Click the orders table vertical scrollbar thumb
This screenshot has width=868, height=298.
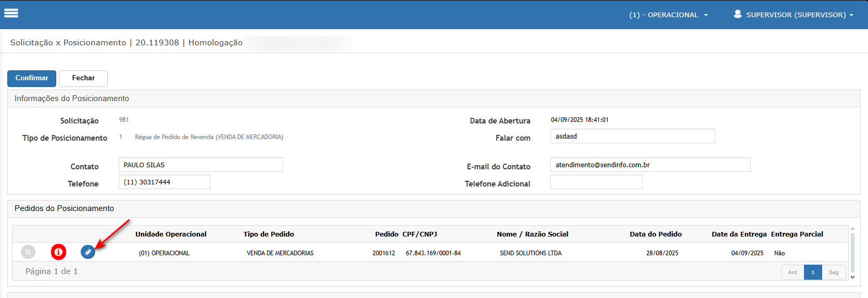[852, 252]
